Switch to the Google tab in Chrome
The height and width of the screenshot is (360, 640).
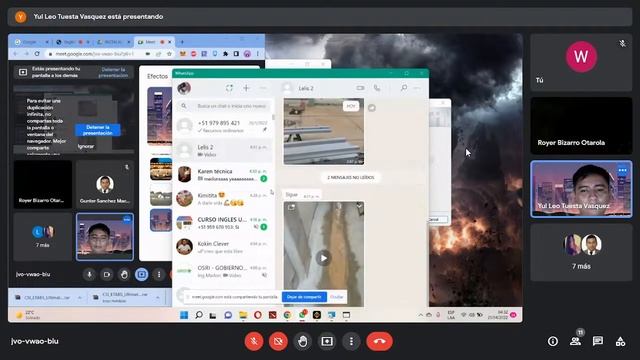(x=31, y=42)
